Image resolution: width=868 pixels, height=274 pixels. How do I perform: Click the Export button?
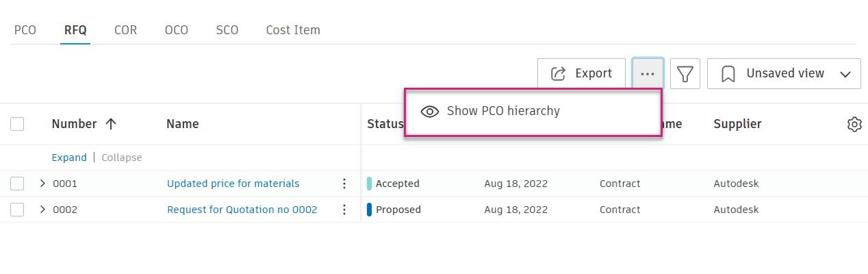(581, 73)
